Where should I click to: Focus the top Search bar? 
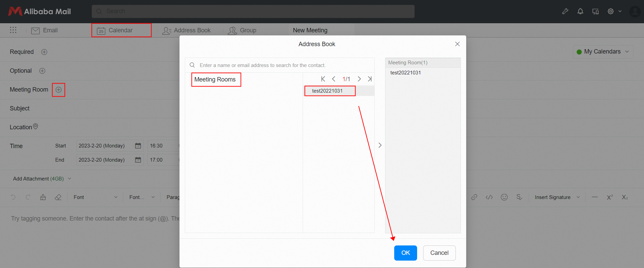pyautogui.click(x=253, y=11)
